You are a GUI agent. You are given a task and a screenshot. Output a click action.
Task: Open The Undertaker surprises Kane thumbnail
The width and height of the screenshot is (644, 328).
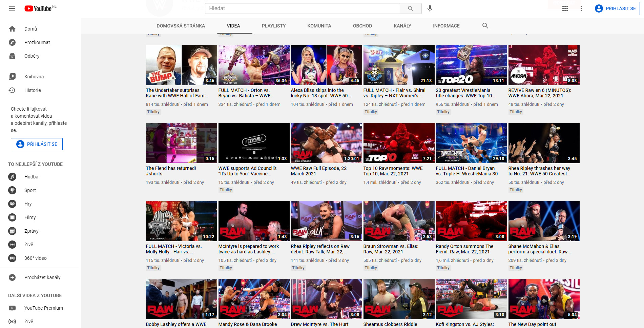[181, 65]
